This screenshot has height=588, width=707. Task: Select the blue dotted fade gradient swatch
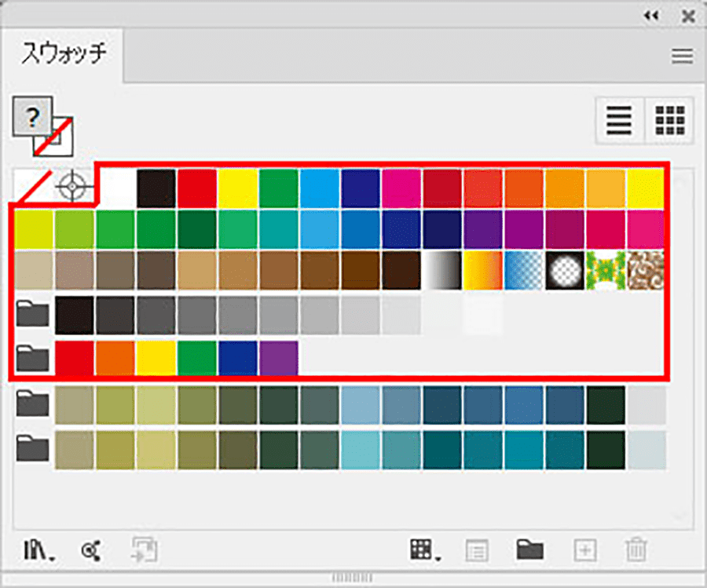click(524, 270)
